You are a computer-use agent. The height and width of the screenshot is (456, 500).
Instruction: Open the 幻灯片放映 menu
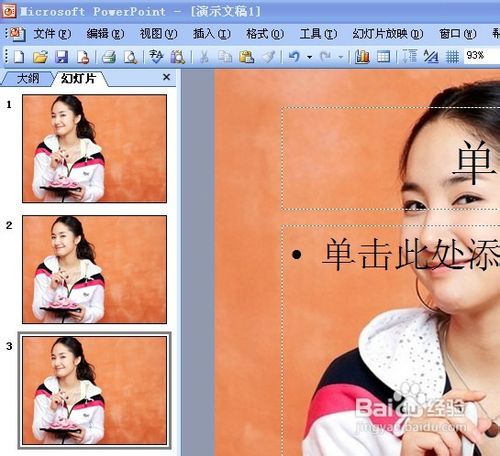pos(388,33)
